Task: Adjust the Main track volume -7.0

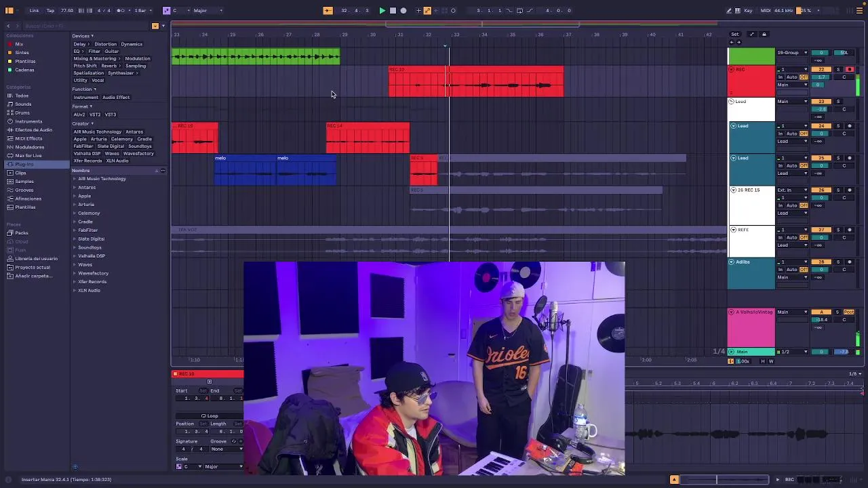Action: click(x=843, y=352)
